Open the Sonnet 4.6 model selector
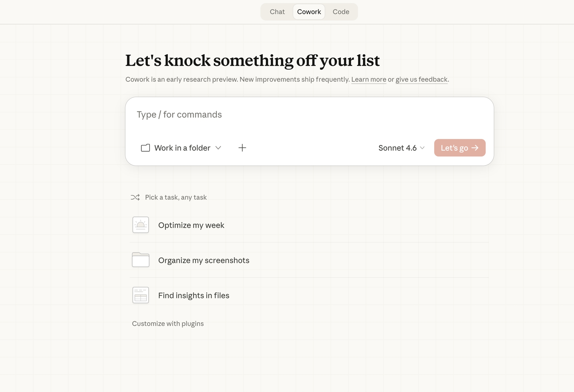 (401, 148)
